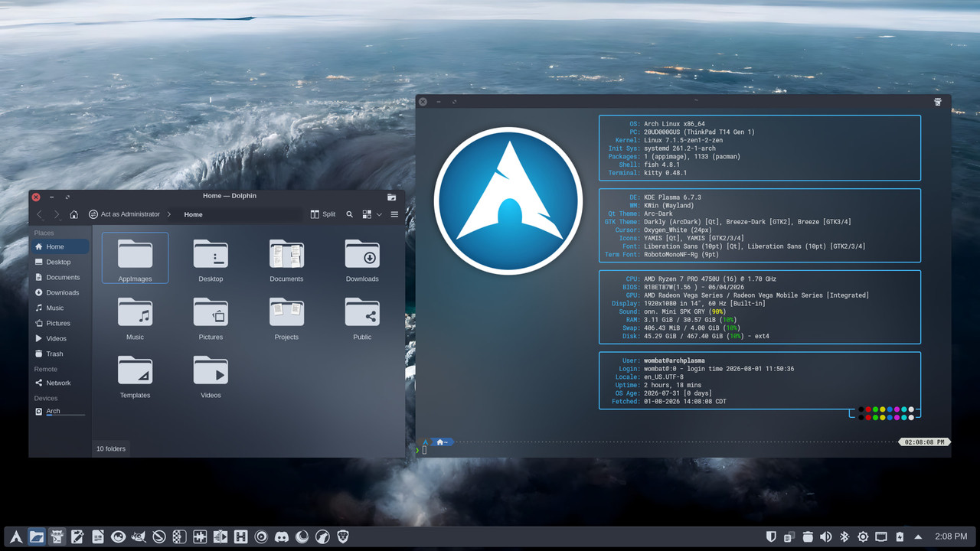Viewport: 980px width, 551px height.
Task: Open the Arch application launcher
Action: 16,537
